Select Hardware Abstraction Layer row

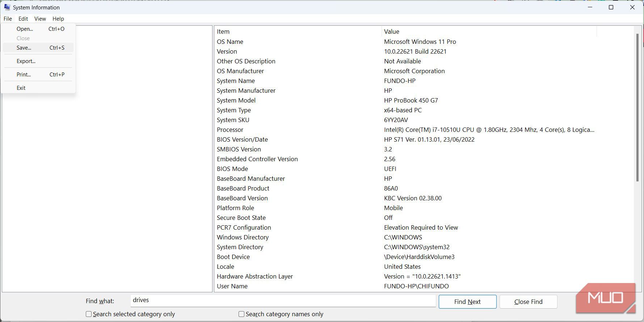point(405,276)
